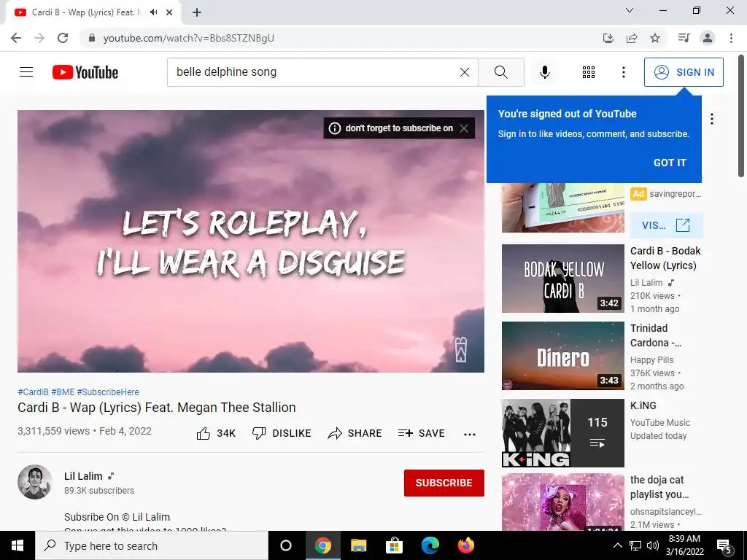Go back in browser history
This screenshot has height=560, width=747.
tap(16, 38)
